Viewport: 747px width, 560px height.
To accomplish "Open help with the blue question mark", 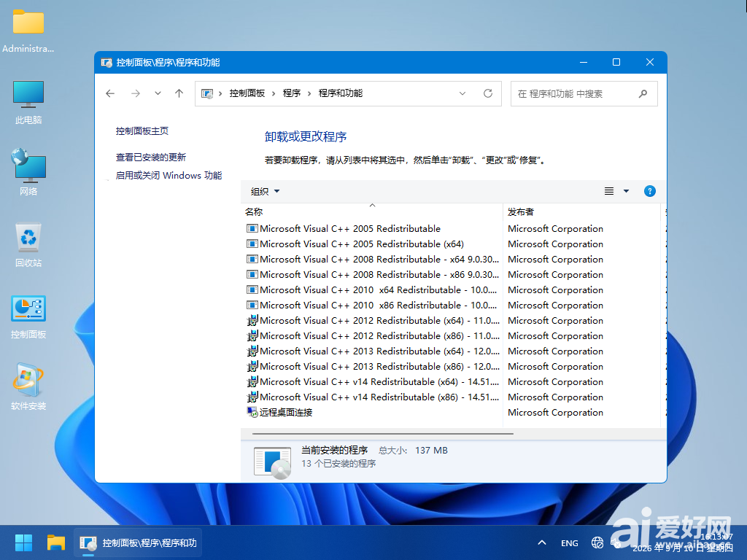I will click(x=650, y=192).
